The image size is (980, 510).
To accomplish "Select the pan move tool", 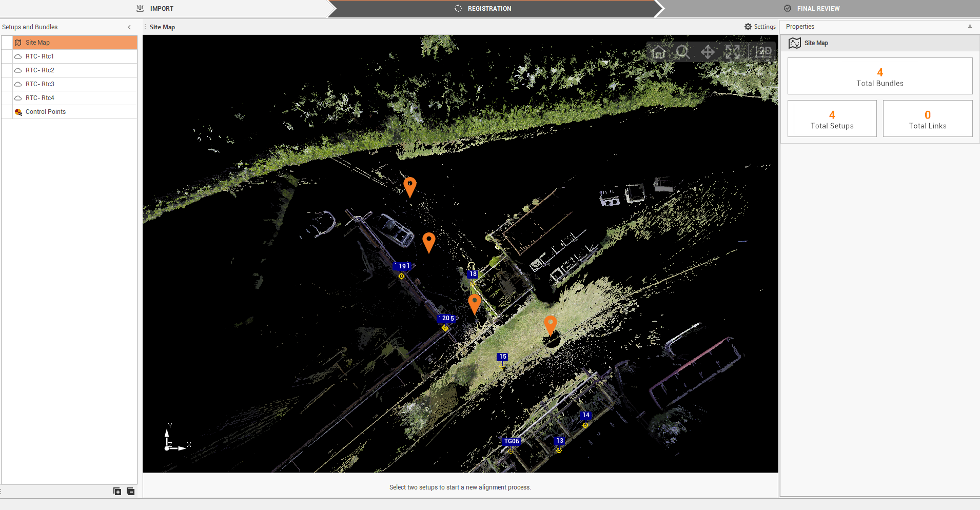I will [x=708, y=52].
